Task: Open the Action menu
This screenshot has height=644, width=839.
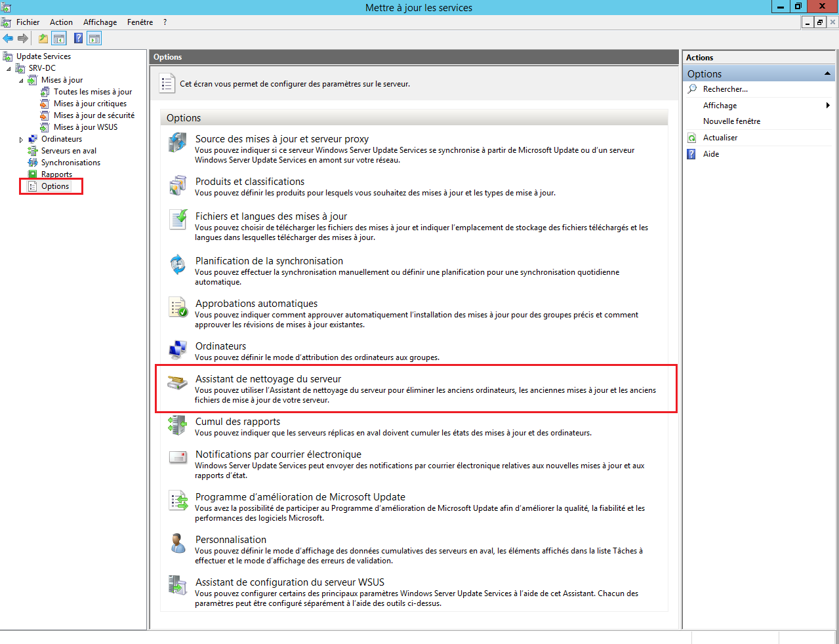Action: (62, 22)
